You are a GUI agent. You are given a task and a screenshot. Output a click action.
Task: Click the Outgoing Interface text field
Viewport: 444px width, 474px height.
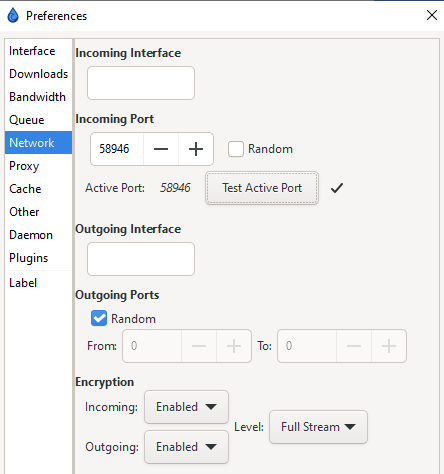(141, 259)
